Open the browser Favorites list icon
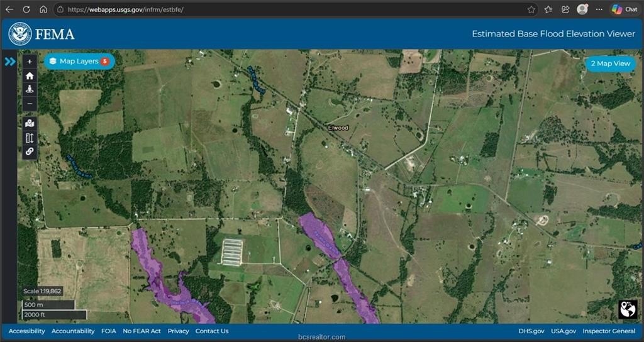 point(548,9)
